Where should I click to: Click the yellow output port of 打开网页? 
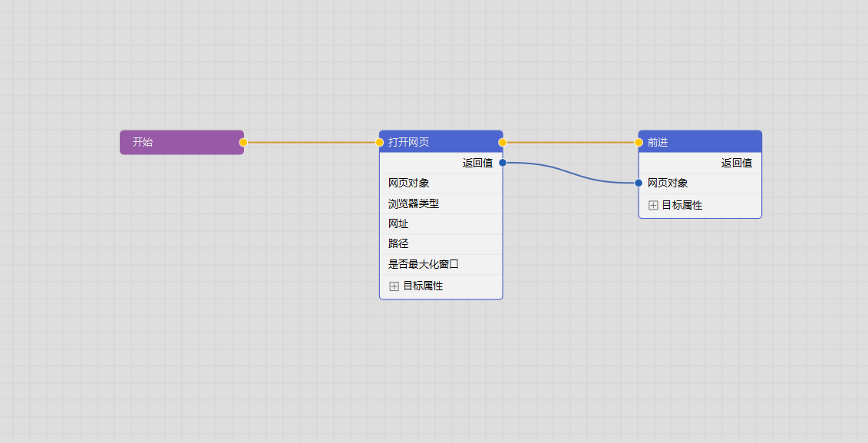[x=503, y=142]
